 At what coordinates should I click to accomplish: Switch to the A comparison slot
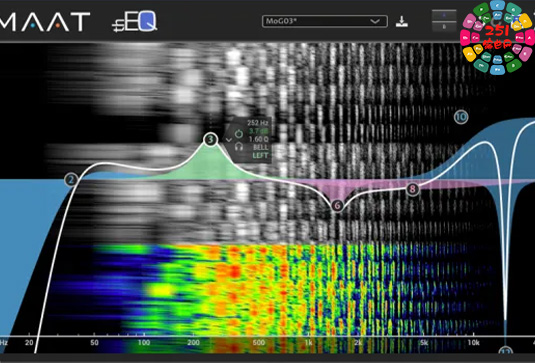[x=444, y=15]
